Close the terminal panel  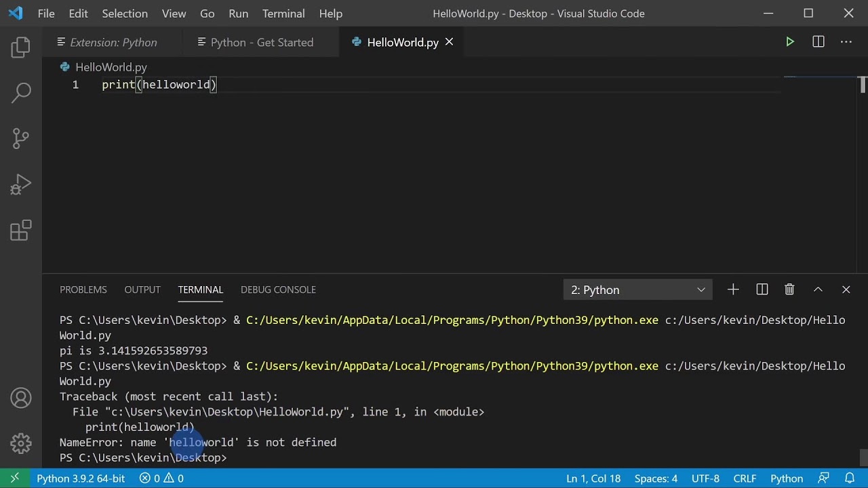point(846,289)
